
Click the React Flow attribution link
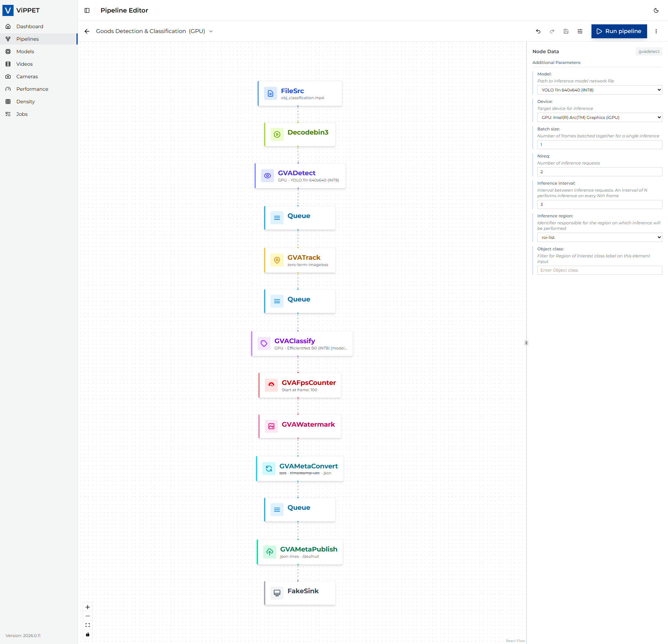pos(515,641)
